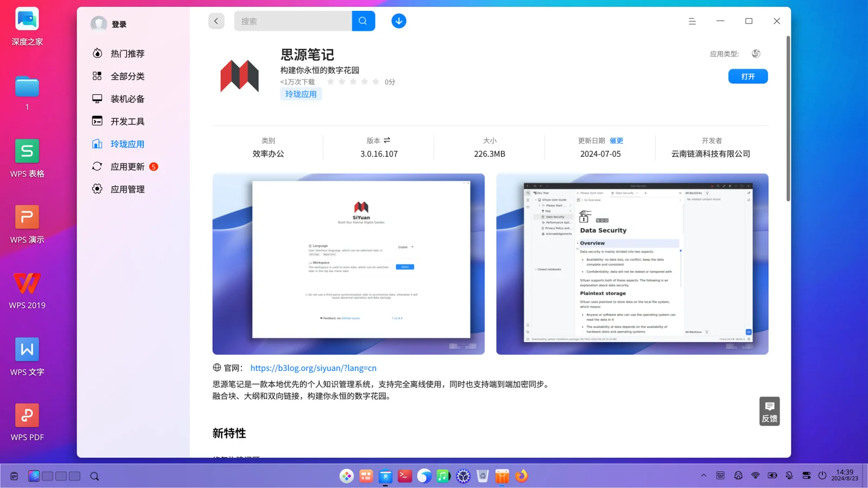868x488 pixels.
Task: Click the 玲珑应用 tag
Action: 301,94
